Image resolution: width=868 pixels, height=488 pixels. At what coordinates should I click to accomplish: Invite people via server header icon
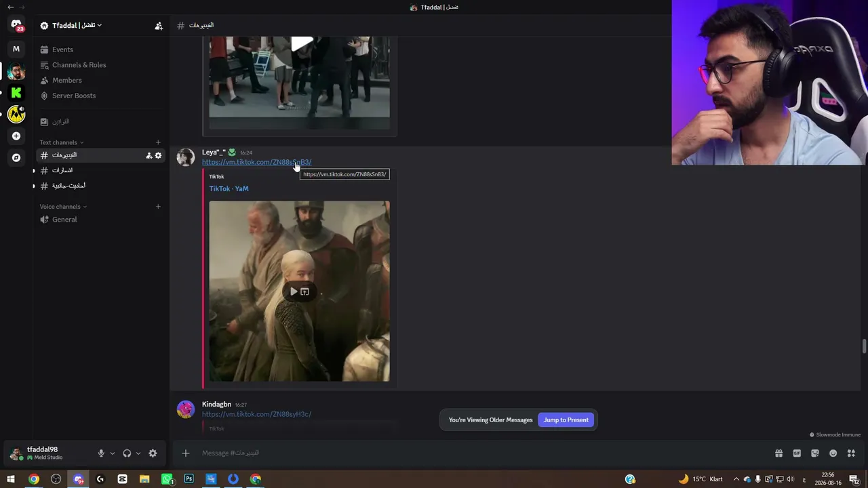pos(159,26)
